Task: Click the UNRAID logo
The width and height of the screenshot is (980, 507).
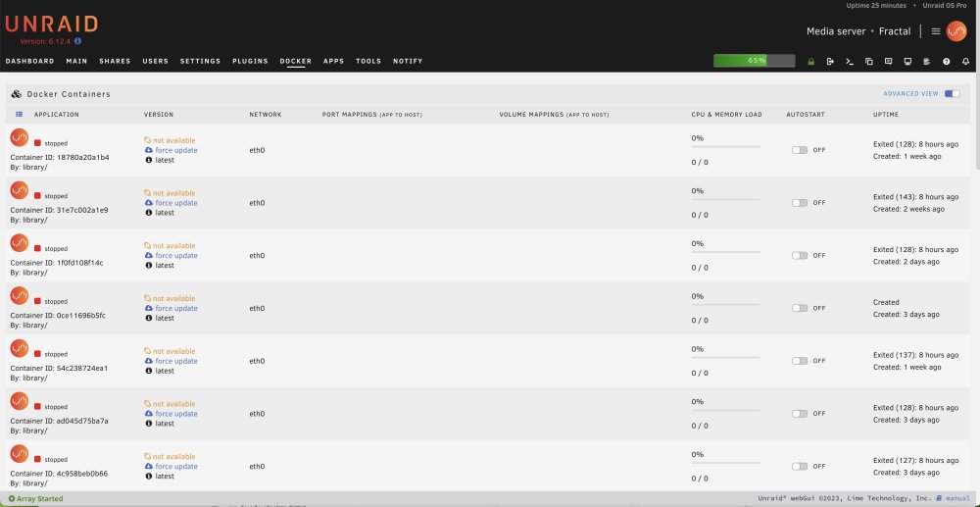Action: pos(51,25)
